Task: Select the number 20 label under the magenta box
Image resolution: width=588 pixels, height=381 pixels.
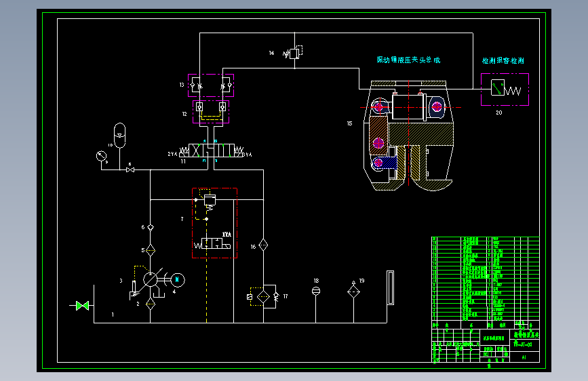Action: pos(499,113)
